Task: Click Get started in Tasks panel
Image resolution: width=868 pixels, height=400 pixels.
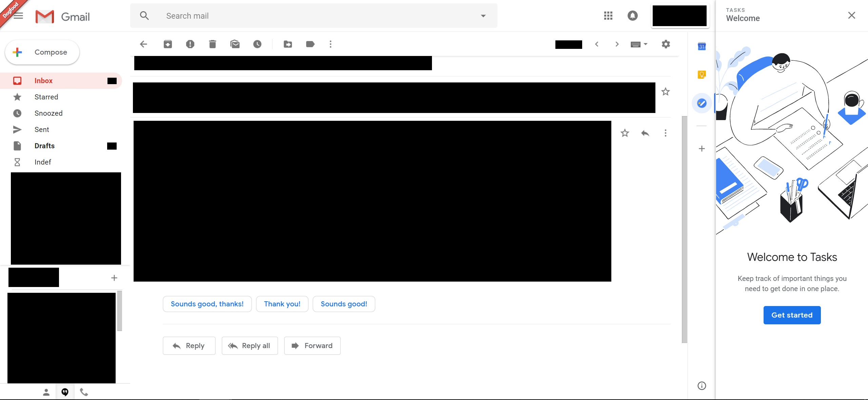Action: coord(792,315)
